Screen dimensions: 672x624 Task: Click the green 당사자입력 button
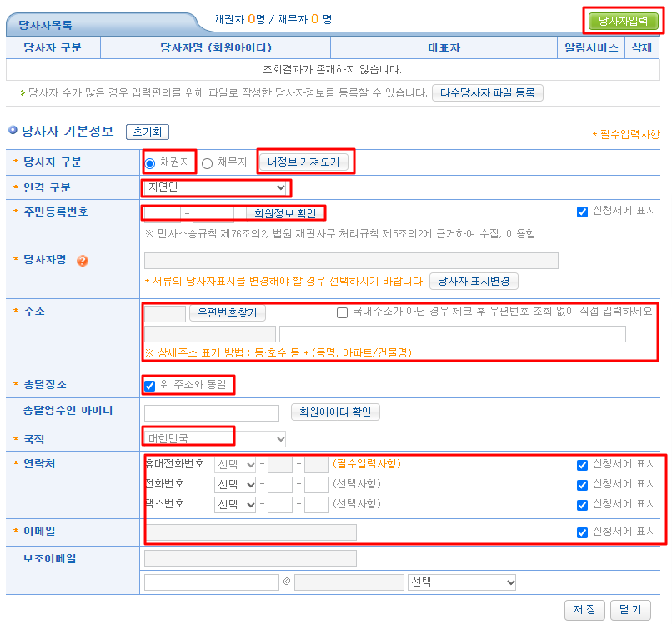[x=623, y=21]
